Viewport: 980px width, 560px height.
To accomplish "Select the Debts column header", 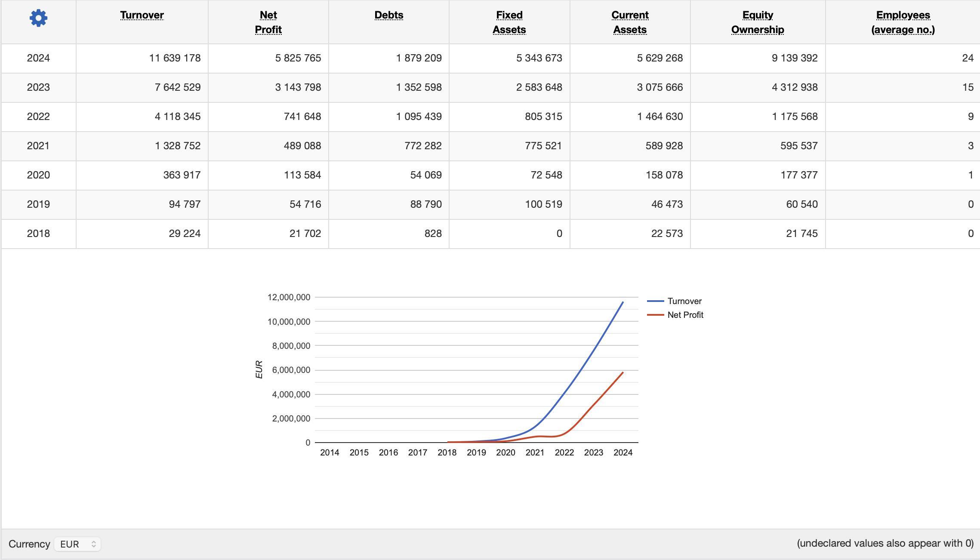I will tap(388, 15).
